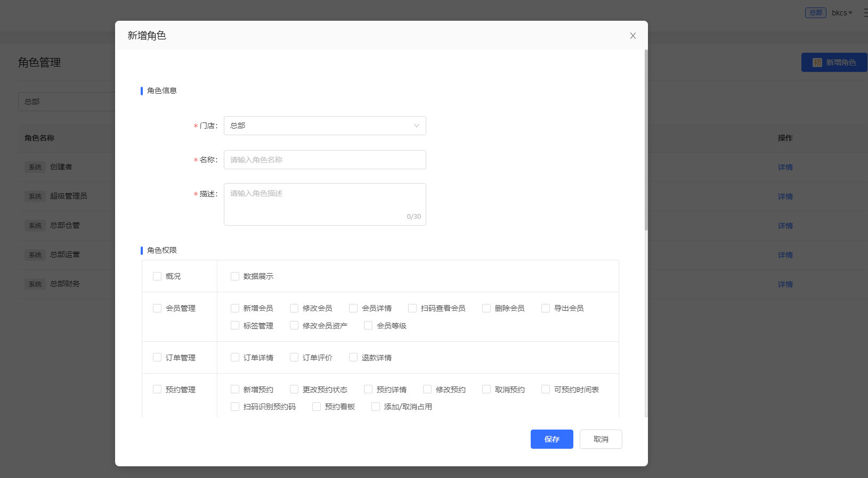Click the 角色信息 section heading
The height and width of the screenshot is (478, 868).
coord(162,90)
